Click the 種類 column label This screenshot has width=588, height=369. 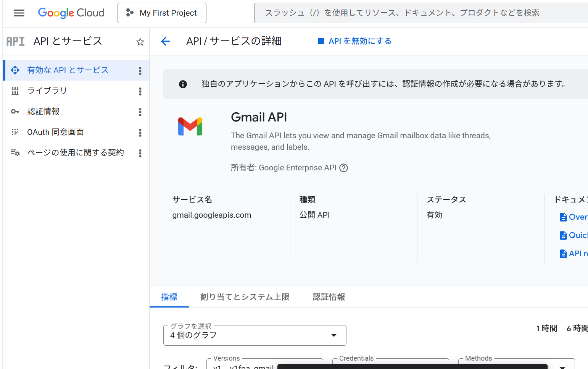308,199
